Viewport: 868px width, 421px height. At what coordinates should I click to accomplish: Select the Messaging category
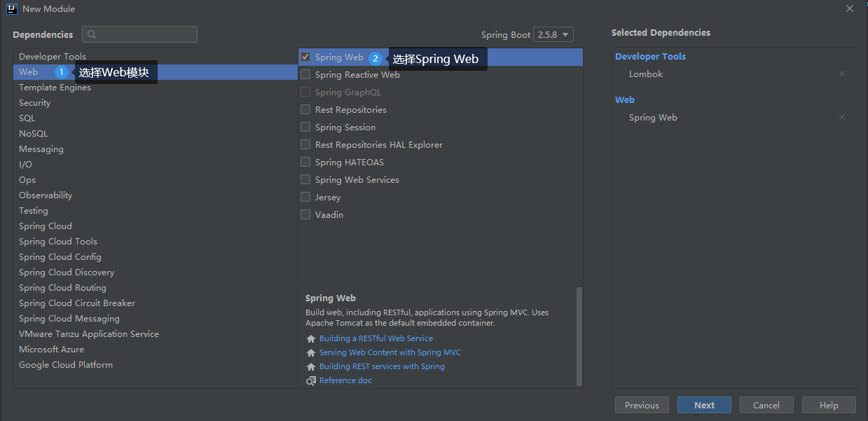click(156, 149)
